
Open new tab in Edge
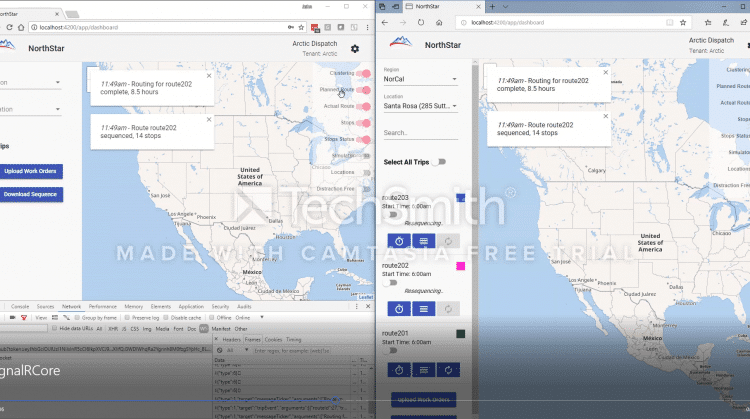pyautogui.click(x=492, y=7)
